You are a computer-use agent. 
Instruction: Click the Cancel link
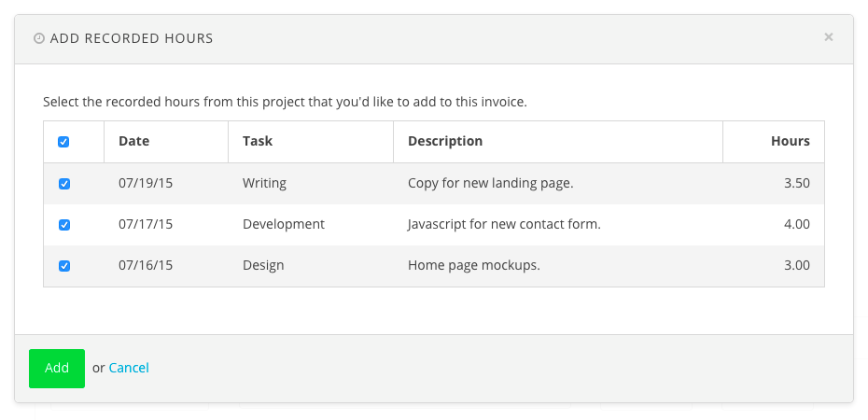tap(129, 368)
